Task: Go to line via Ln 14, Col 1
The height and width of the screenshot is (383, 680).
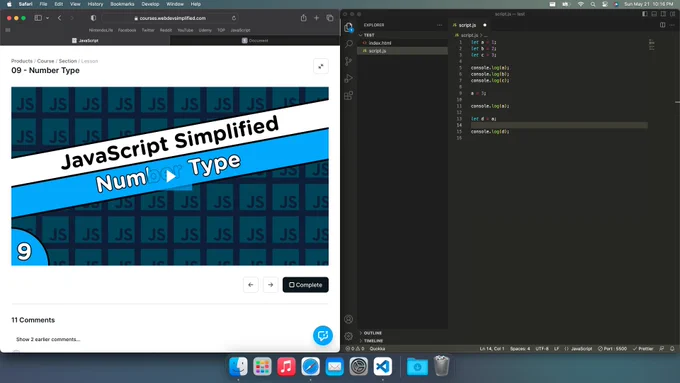Action: [x=492, y=349]
